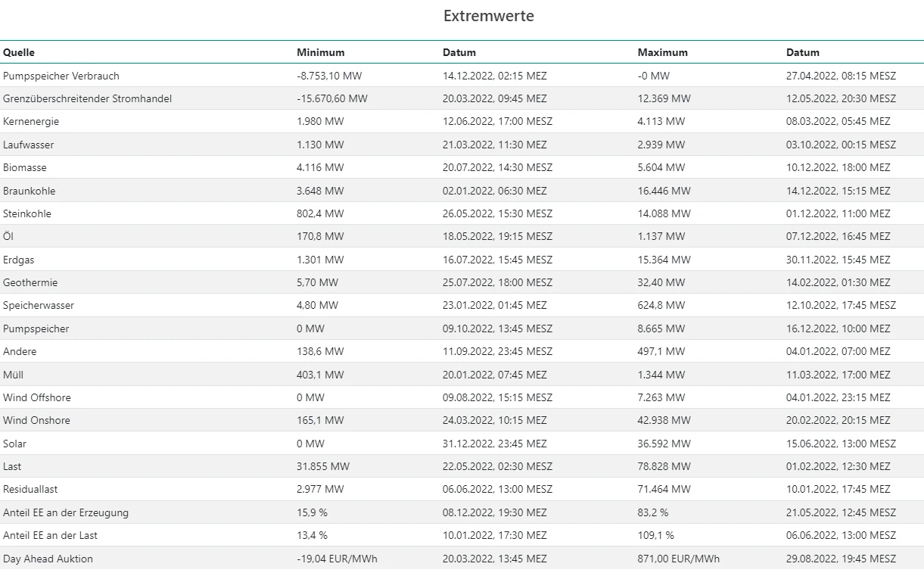Click the Datum header right of Maximum

(803, 53)
